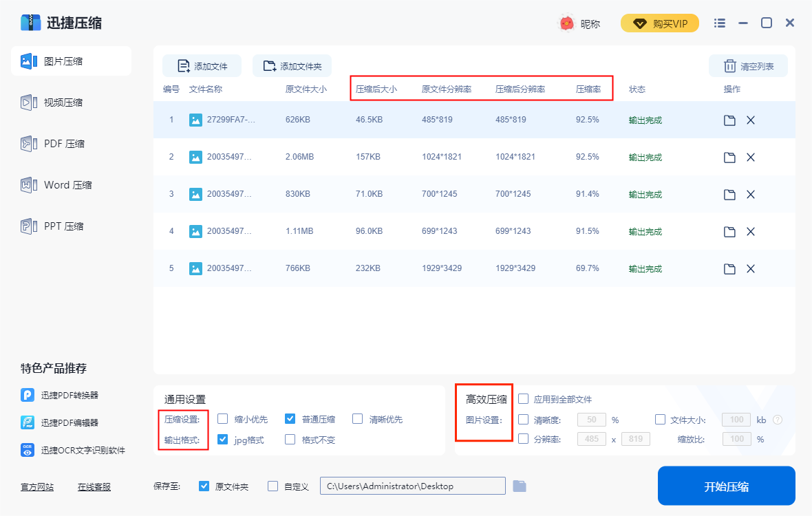Toggle 普通压缩 checkbox
This screenshot has height=516, width=812.
tap(290, 419)
